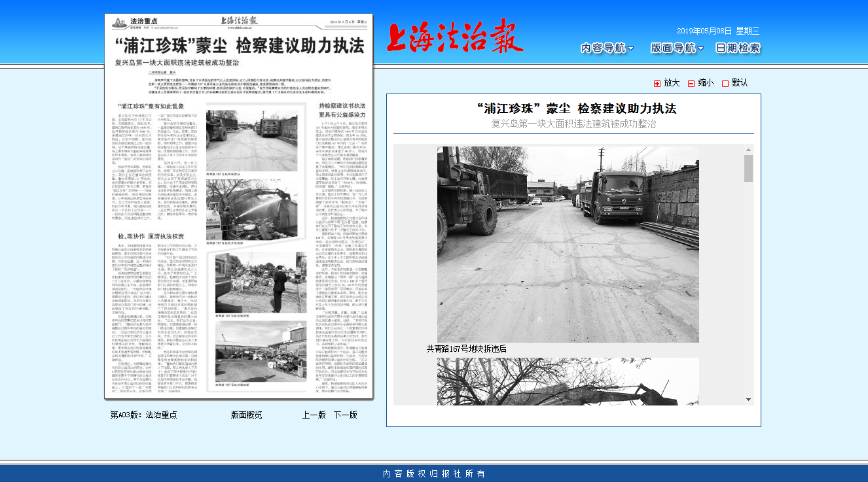
Task: Go to the next edition via 下一版
Action: [346, 414]
